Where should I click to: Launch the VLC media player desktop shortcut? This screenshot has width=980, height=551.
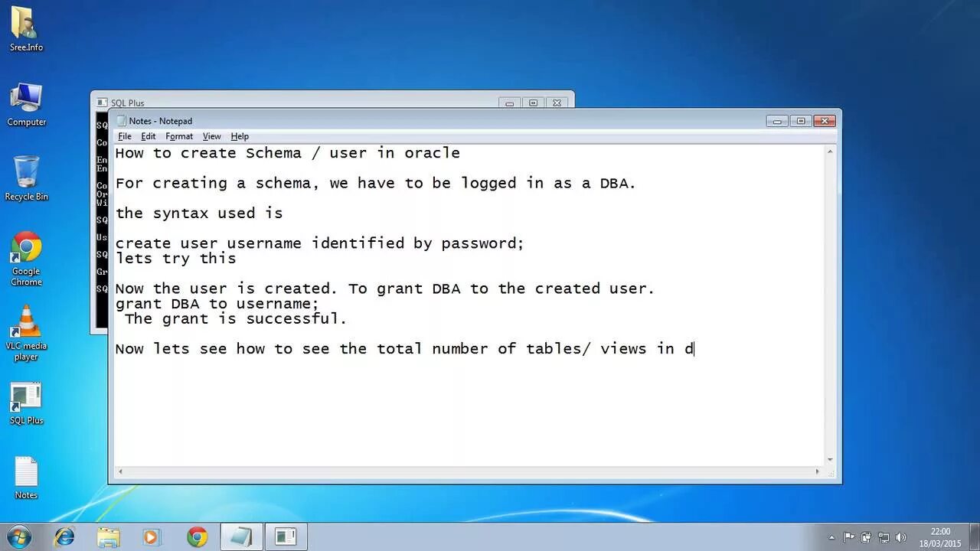(x=26, y=333)
